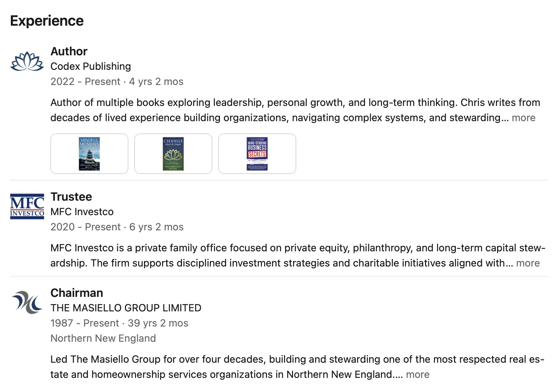Expand the MFC Investco description
The image size is (560, 392).
coord(528,263)
